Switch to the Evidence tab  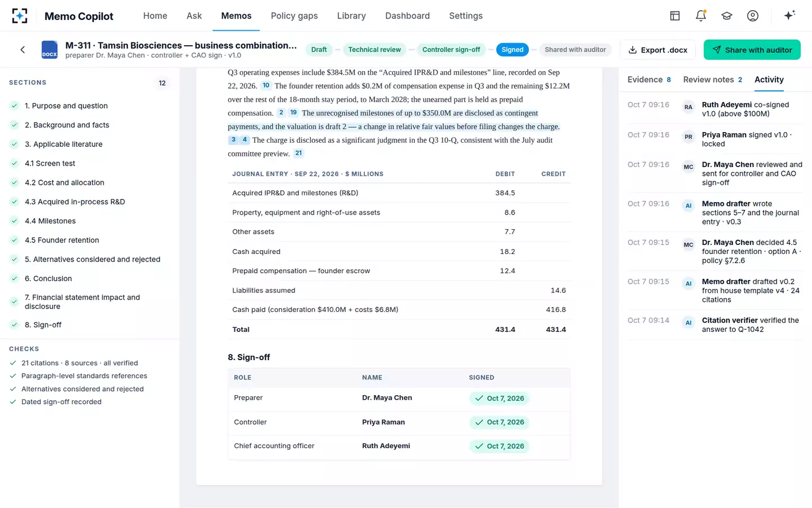click(x=649, y=80)
